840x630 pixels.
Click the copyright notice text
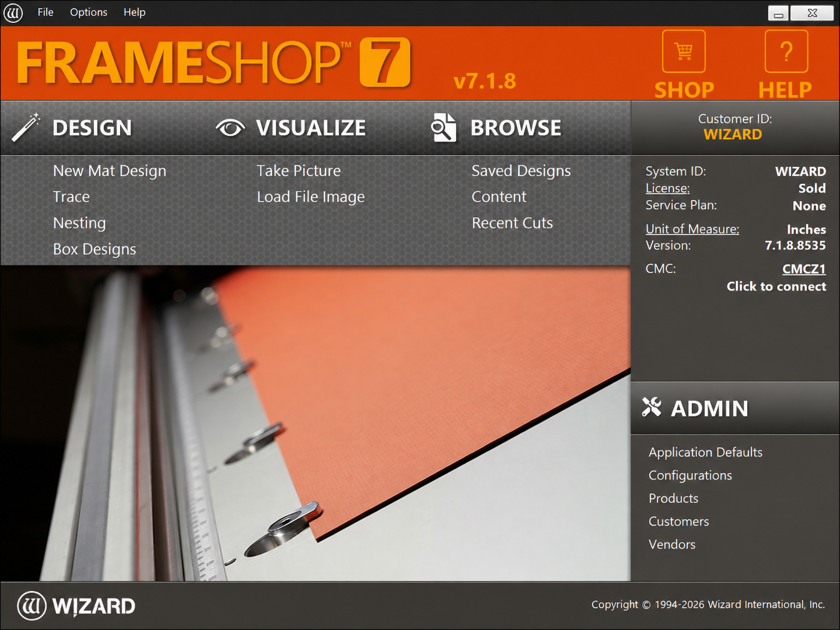708,604
